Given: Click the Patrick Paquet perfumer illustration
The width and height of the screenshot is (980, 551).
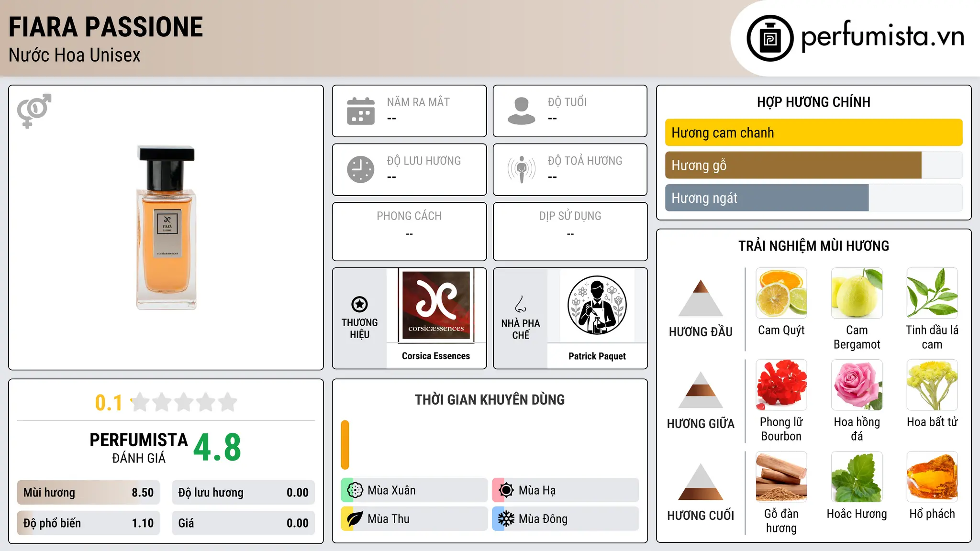Looking at the screenshot, I should point(597,305).
